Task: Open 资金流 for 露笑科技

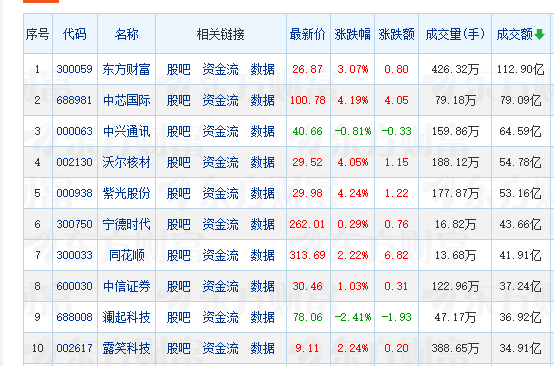Action: 220,348
